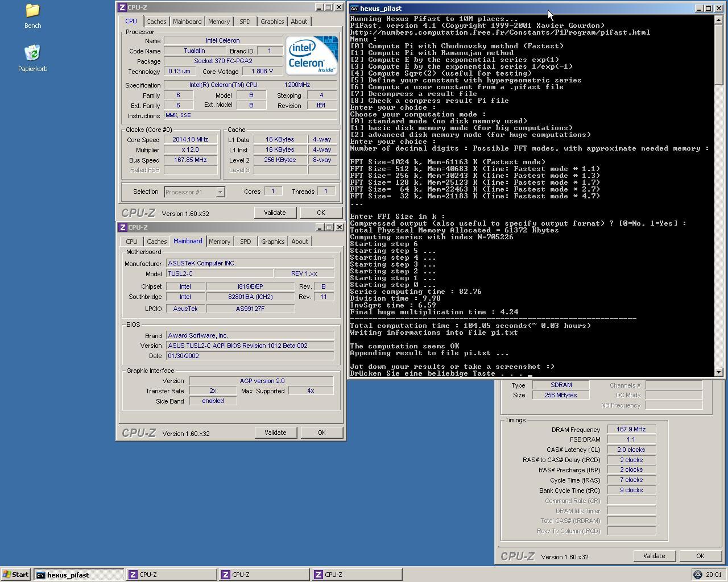Click Validate in the CPU tab window
This screenshot has height=582, width=728.
[275, 213]
